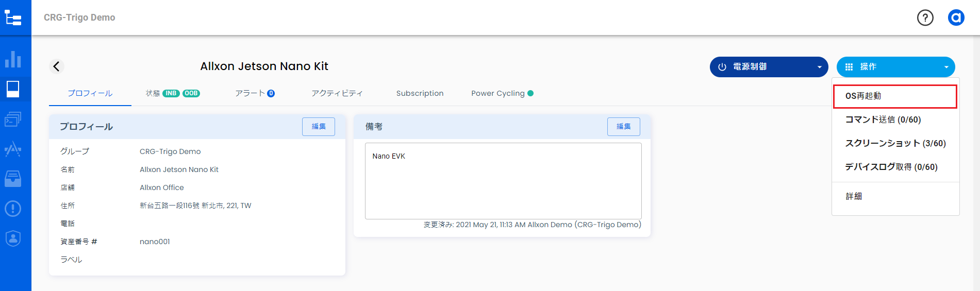Click store value Allxon Office
The image size is (980, 291).
[x=162, y=187]
